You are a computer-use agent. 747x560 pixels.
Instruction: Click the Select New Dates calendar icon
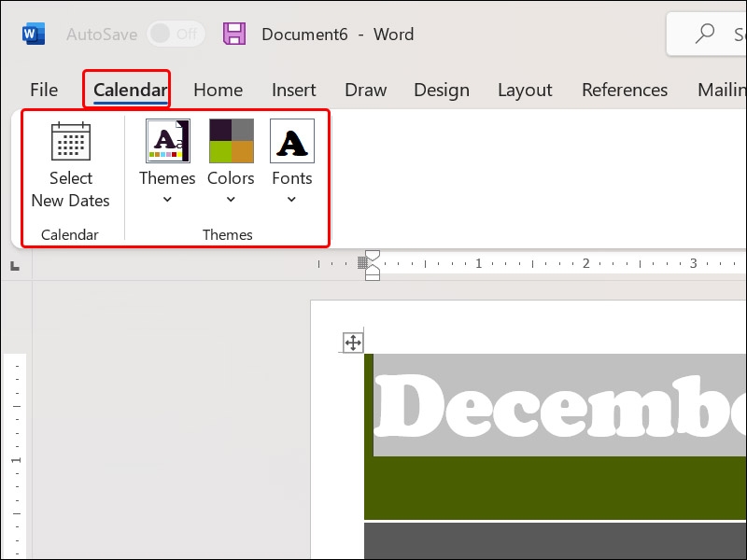(x=71, y=141)
